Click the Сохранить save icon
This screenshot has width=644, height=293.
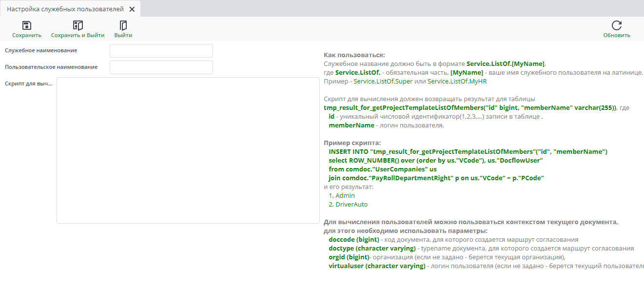click(27, 25)
